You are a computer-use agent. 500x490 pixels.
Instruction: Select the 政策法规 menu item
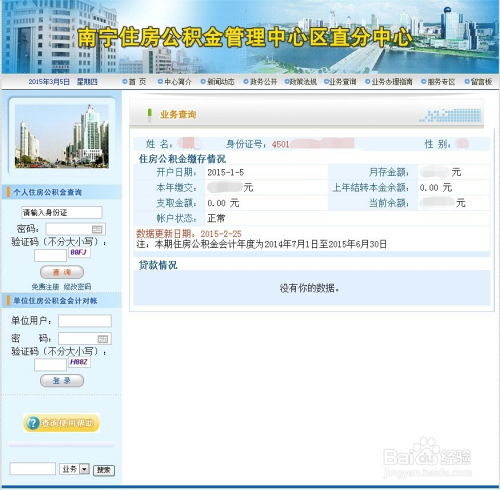tap(300, 82)
